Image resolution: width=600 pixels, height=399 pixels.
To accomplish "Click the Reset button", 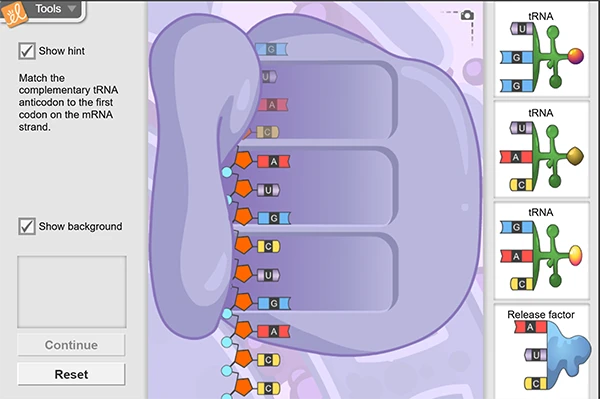I will pos(71,374).
